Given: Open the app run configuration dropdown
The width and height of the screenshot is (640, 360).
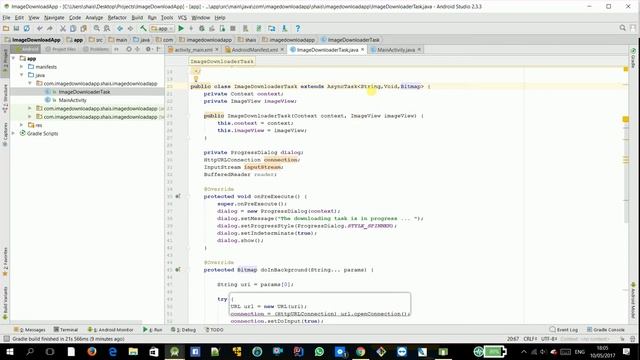Looking at the screenshot, I should point(162,29).
